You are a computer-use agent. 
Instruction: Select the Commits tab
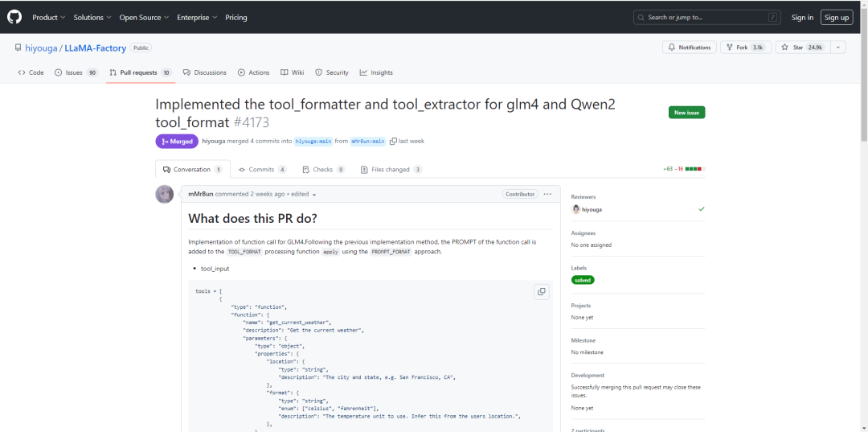262,170
